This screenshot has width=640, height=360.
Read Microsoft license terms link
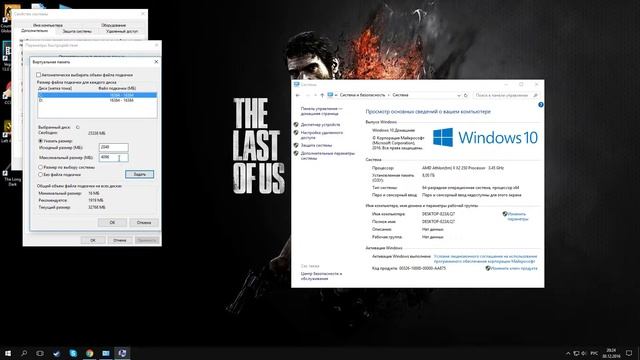(x=485, y=259)
